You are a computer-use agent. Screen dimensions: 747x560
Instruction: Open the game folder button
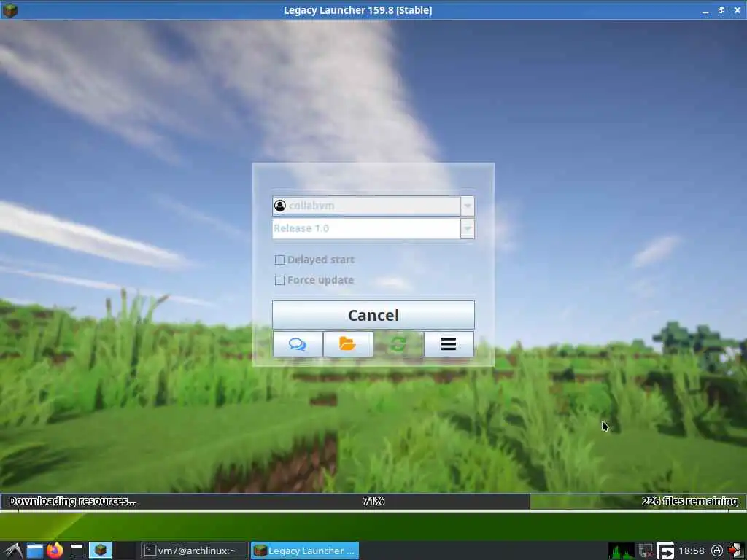348,344
